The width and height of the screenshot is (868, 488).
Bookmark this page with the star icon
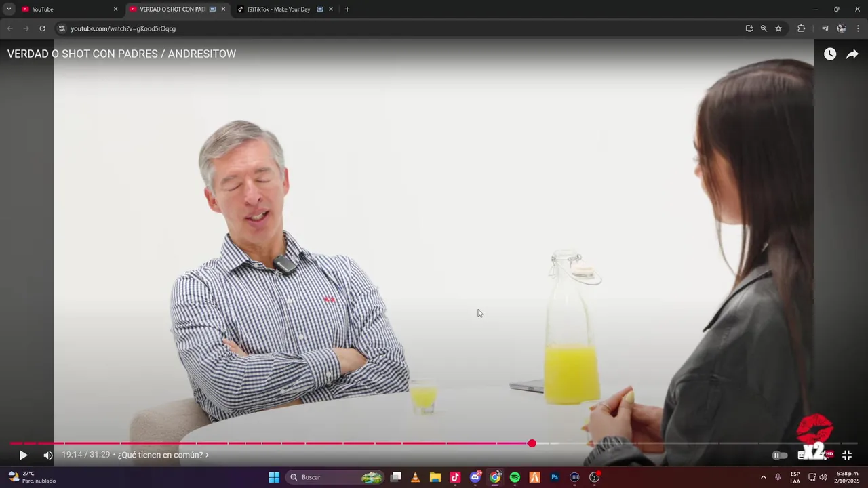(778, 28)
